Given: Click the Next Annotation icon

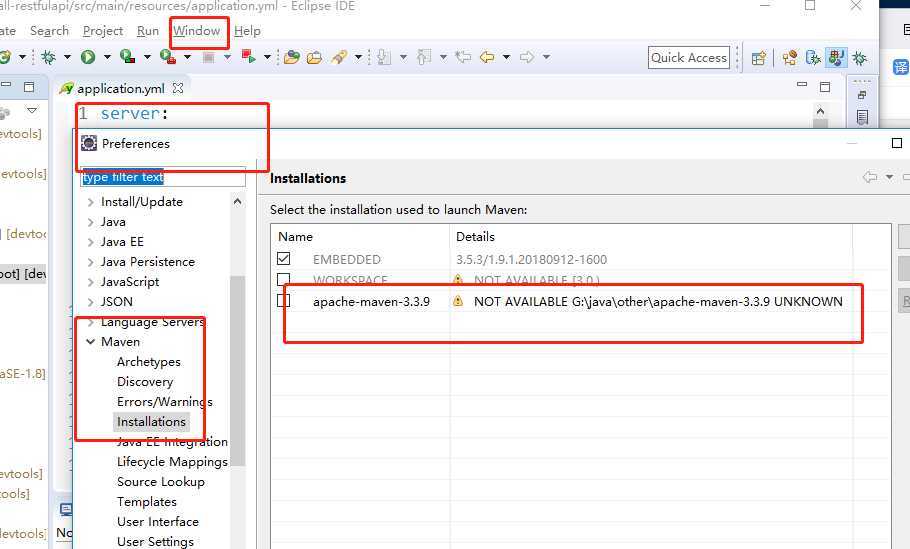Looking at the screenshot, I should pyautogui.click(x=384, y=57).
